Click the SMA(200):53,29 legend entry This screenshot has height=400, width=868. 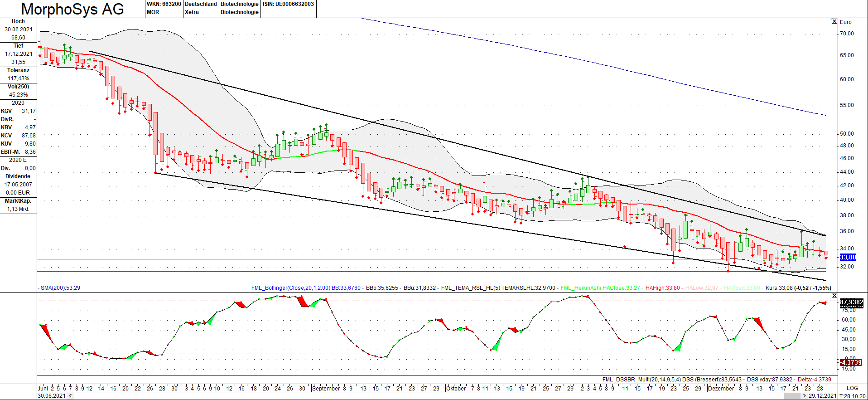[60, 288]
